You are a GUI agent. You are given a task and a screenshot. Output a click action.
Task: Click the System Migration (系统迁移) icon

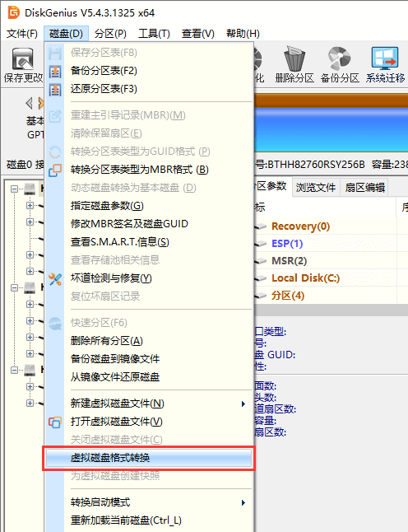(385, 58)
